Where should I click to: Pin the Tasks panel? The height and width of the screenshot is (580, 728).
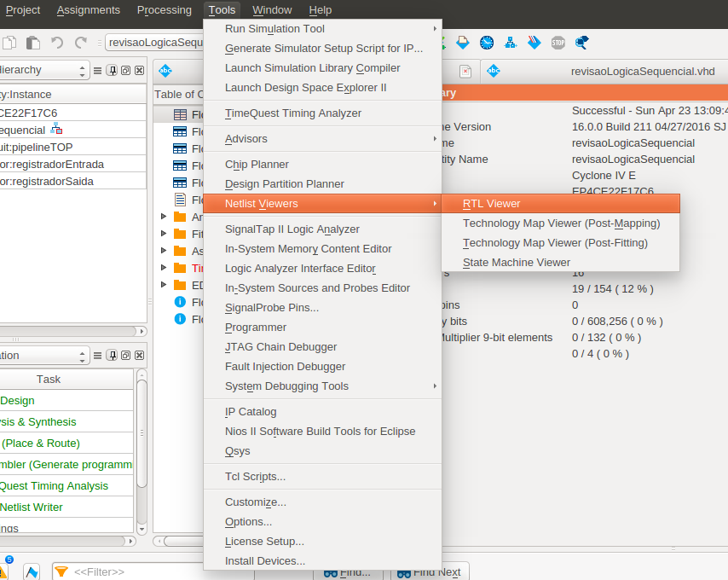point(112,355)
